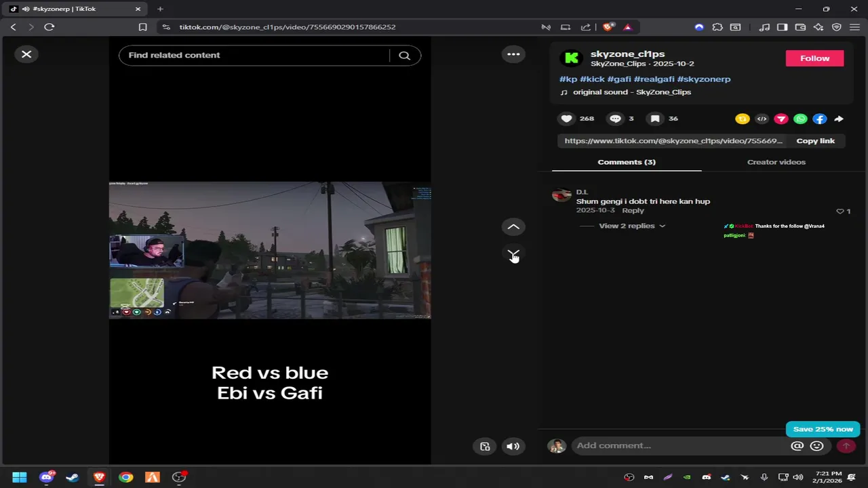Screen dimensions: 868x488
Task: Open browser extensions puzzle icon
Action: coord(717,27)
